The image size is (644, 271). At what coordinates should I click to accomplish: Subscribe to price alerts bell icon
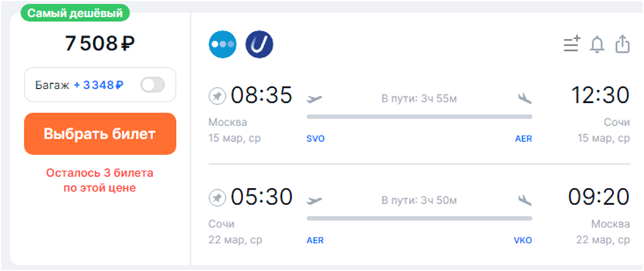click(597, 44)
